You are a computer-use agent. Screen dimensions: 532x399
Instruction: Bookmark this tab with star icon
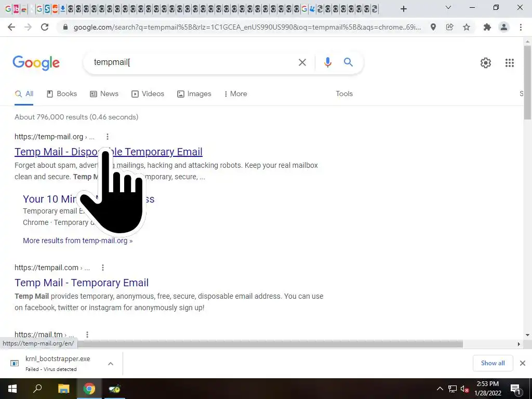click(467, 27)
